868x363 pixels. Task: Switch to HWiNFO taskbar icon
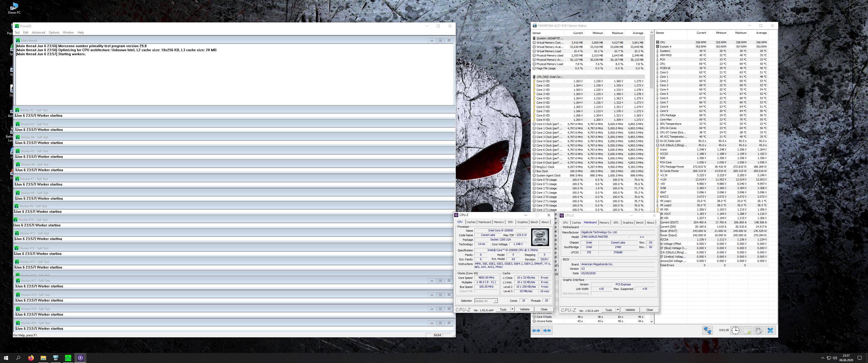click(56, 358)
